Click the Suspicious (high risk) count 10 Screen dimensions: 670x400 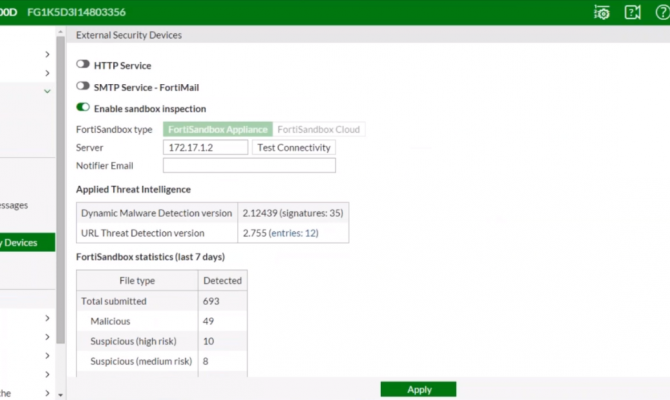208,341
